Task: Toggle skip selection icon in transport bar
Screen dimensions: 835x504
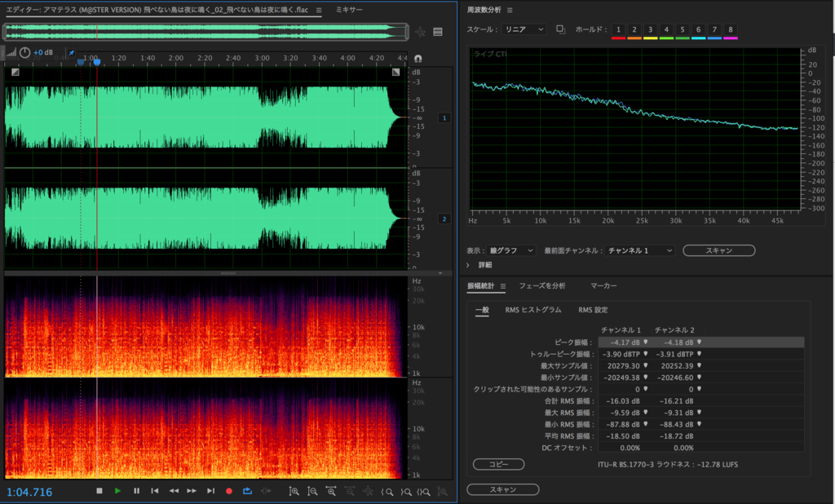Action: (x=266, y=491)
